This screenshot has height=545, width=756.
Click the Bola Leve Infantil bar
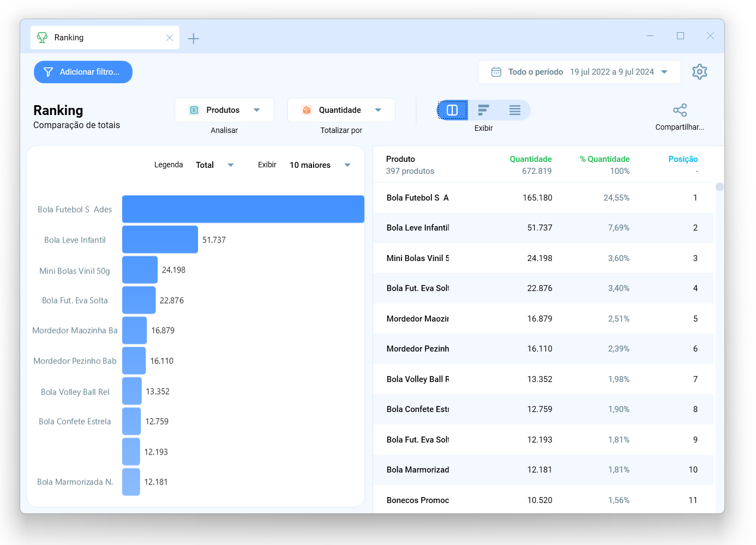[160, 240]
